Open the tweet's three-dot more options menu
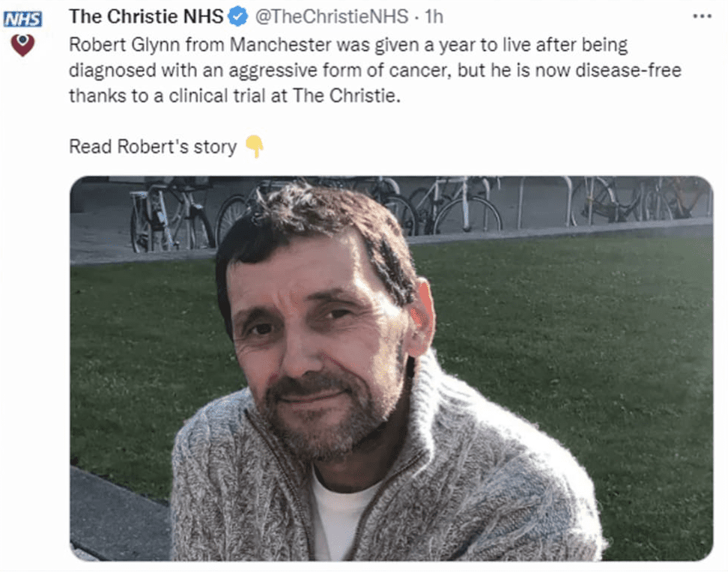This screenshot has height=572, width=728. coord(702,16)
